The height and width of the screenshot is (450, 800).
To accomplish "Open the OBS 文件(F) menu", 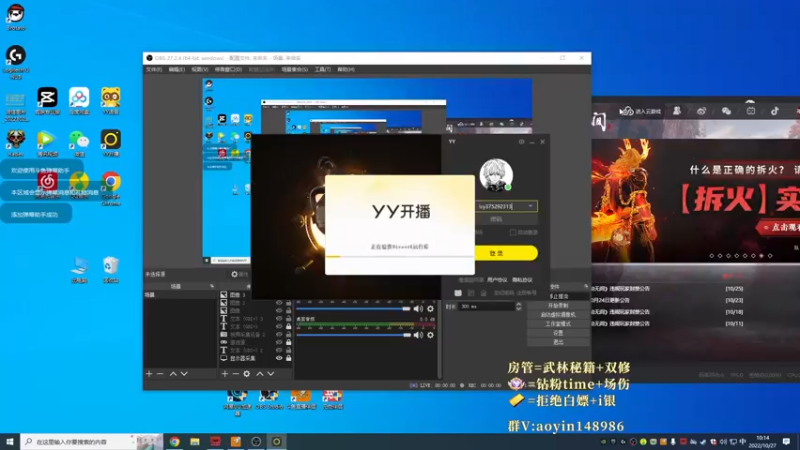I will 154,69.
